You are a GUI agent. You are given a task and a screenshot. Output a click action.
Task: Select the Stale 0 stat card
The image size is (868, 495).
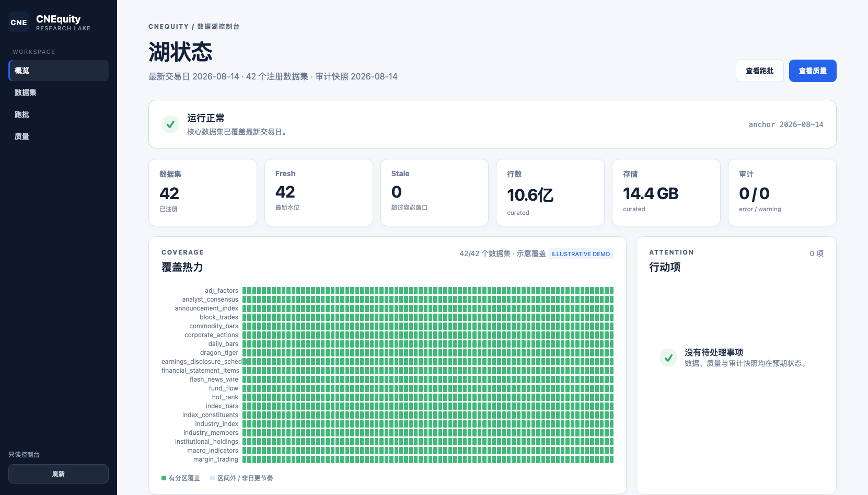pyautogui.click(x=434, y=192)
